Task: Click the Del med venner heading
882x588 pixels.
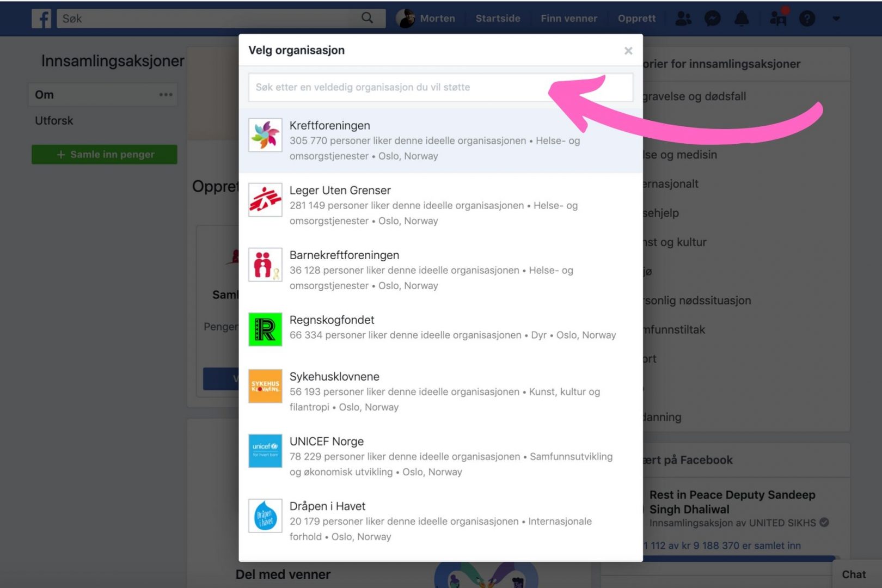Action: (283, 575)
